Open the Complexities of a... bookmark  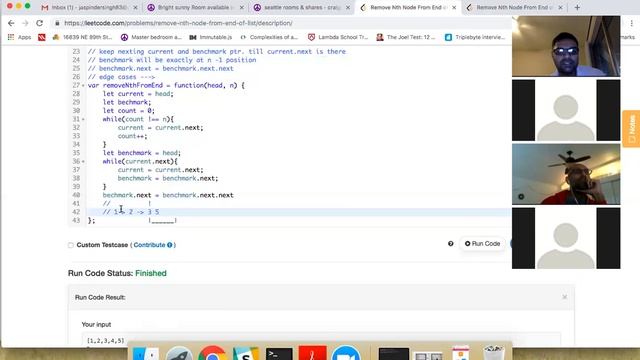point(269,37)
